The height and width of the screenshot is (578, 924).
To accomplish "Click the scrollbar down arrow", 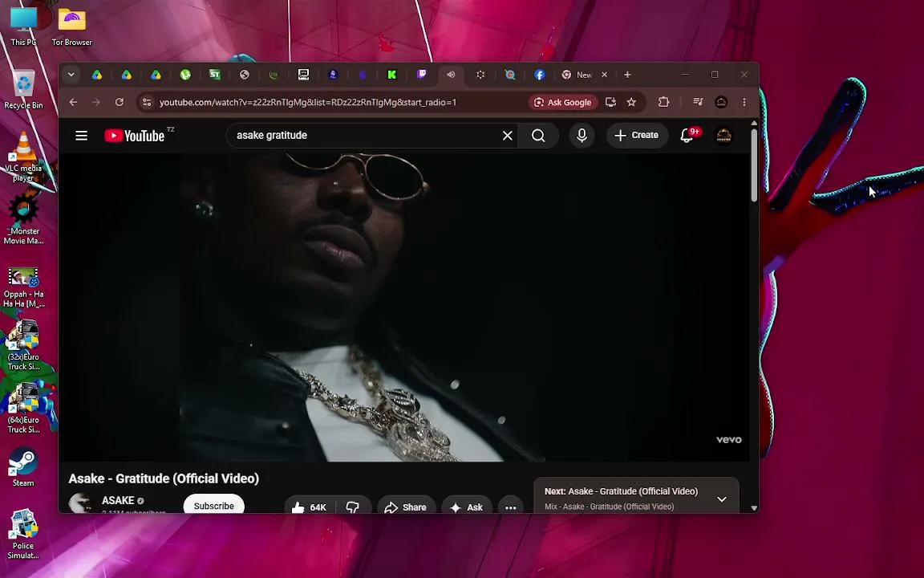I will (754, 508).
